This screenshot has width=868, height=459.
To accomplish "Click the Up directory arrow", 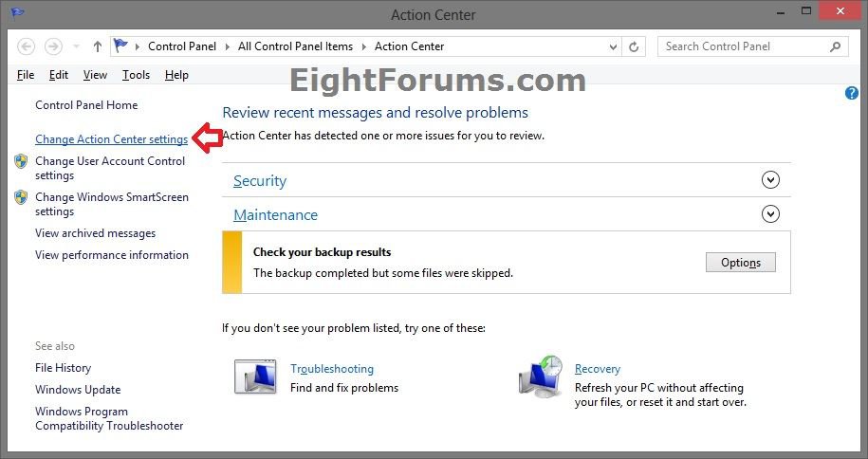I will (97, 46).
